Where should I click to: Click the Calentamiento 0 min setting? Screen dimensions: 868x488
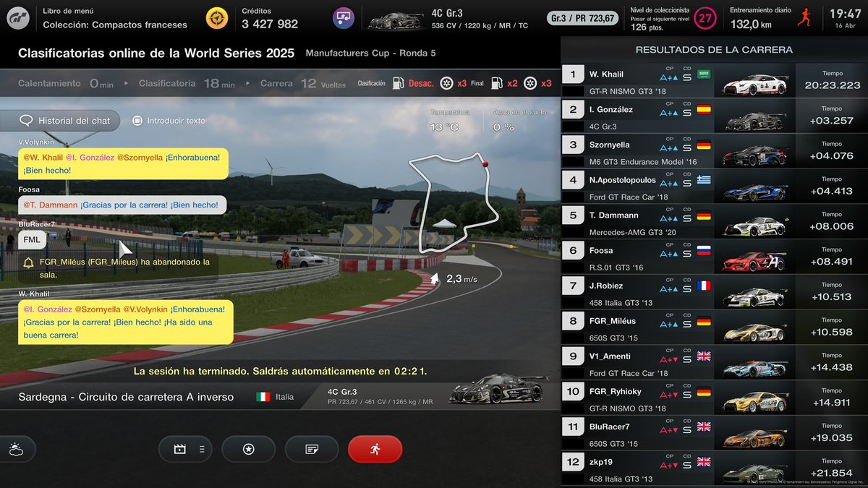coord(66,83)
